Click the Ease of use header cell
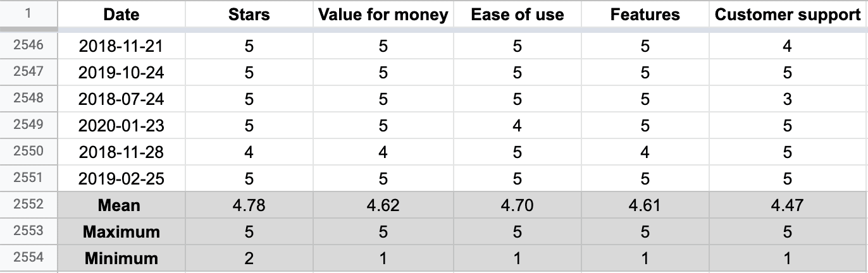This screenshot has height=273, width=868. [x=517, y=15]
